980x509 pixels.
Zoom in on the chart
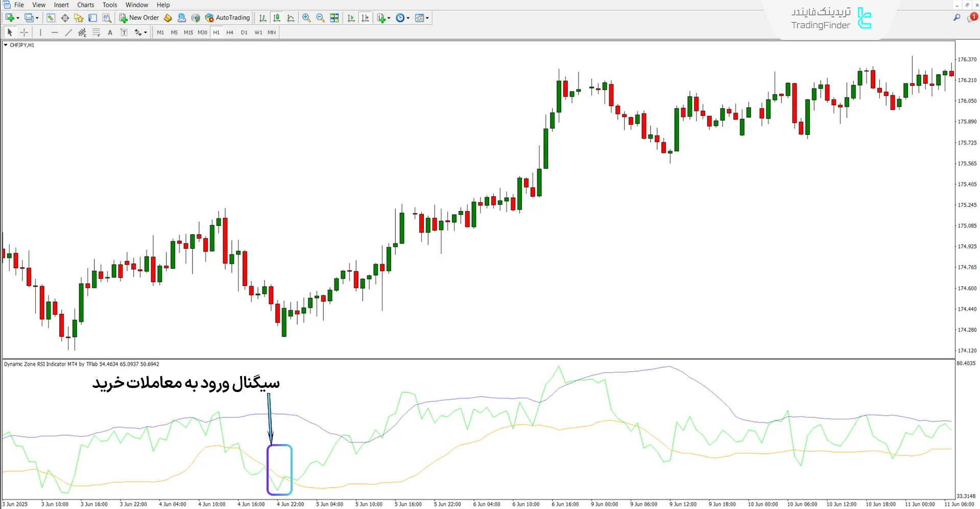(x=306, y=18)
